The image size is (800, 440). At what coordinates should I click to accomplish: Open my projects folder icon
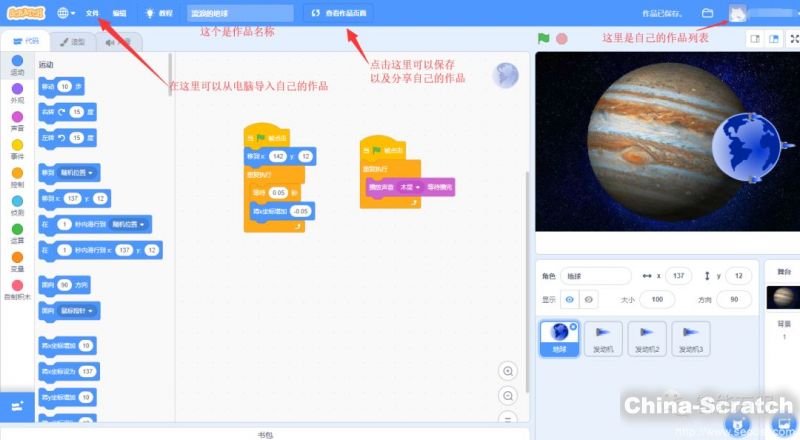point(708,13)
